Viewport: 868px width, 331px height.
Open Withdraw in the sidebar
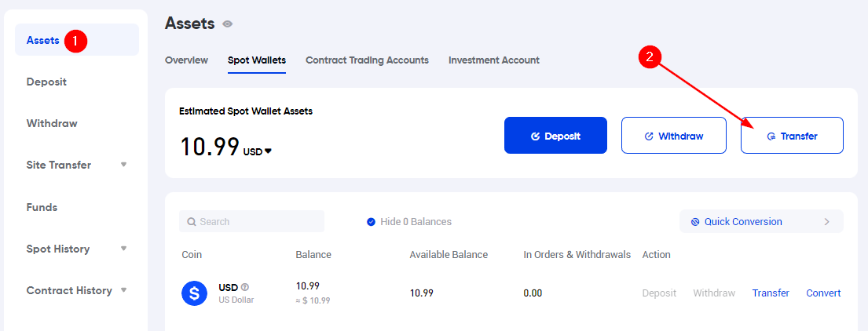pyautogui.click(x=52, y=123)
